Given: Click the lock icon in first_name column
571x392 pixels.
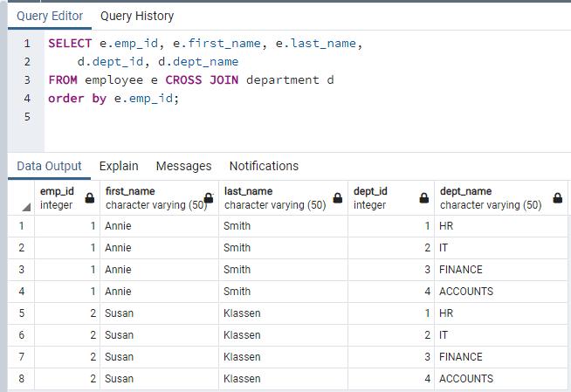Looking at the screenshot, I should coord(209,199).
